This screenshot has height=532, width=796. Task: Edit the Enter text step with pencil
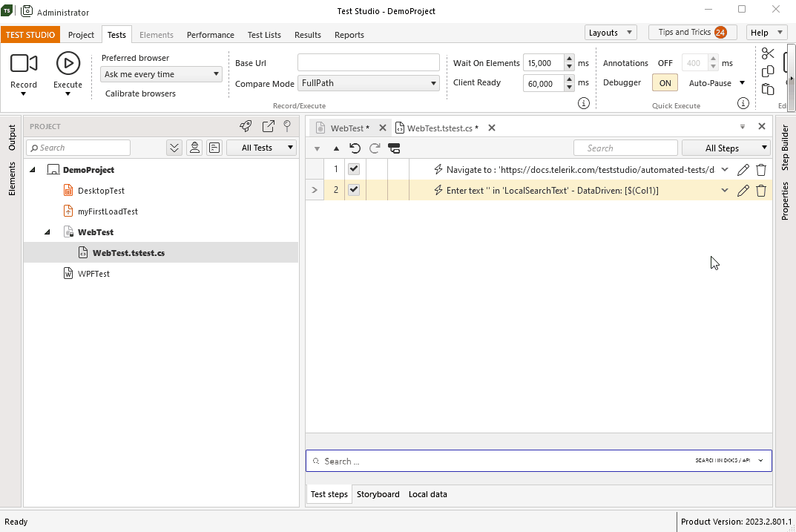click(743, 191)
